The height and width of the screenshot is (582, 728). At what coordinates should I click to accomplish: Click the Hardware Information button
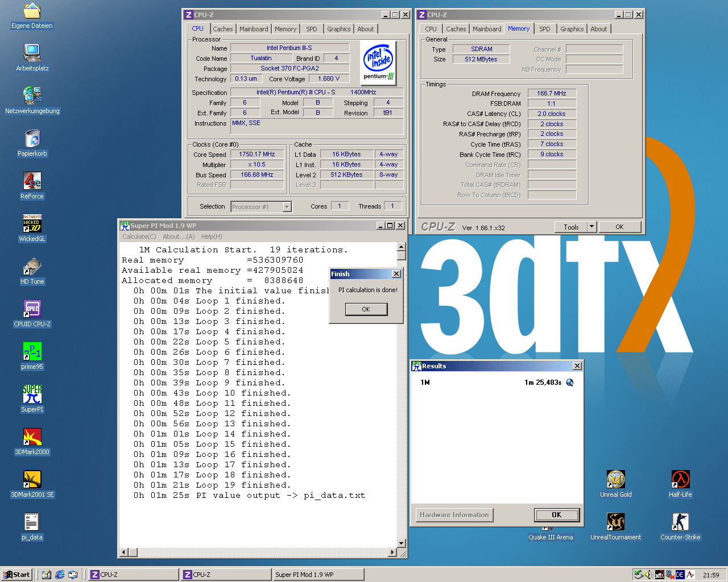[454, 515]
